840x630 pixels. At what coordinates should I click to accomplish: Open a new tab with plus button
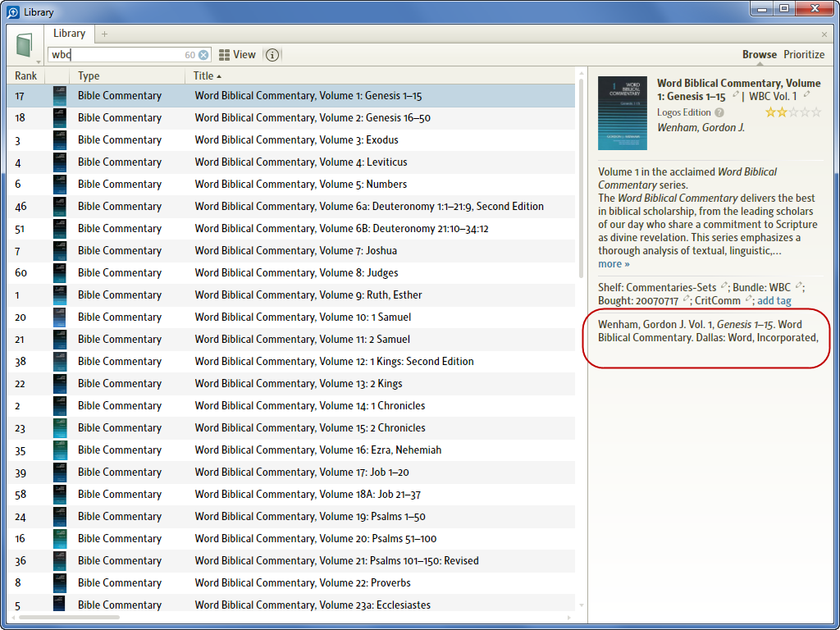104,34
